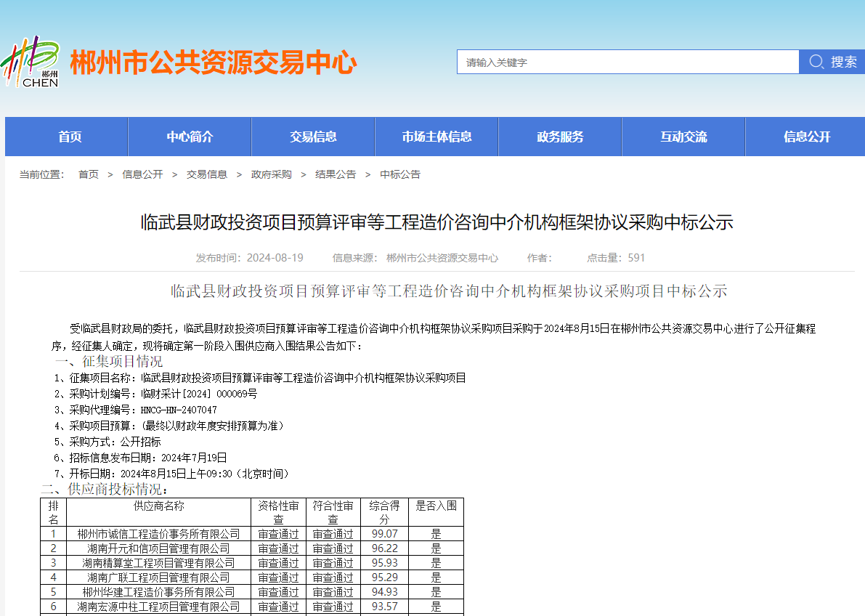Viewport: 865px width, 616px height.
Task: Click the score cell 95.93
Action: point(384,563)
